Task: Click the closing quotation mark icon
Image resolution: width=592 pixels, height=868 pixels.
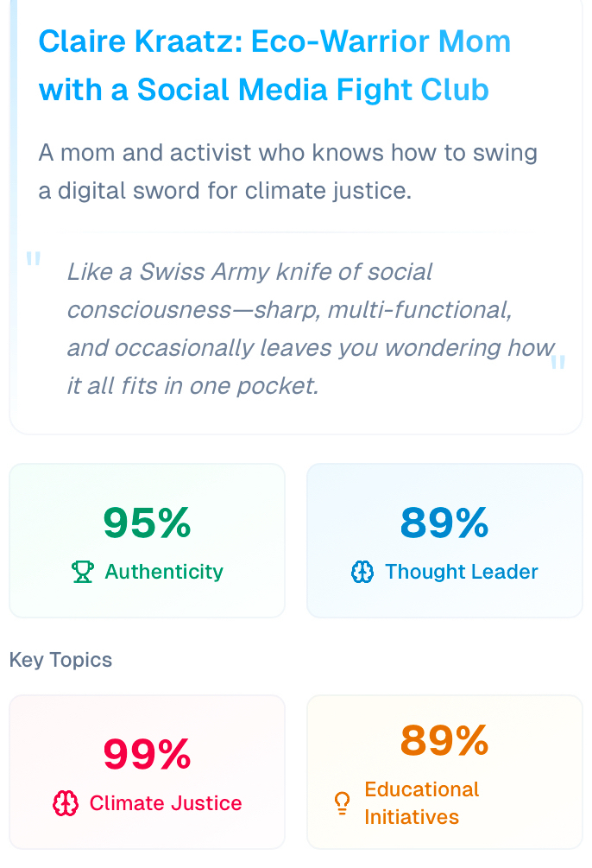Action: click(x=558, y=363)
